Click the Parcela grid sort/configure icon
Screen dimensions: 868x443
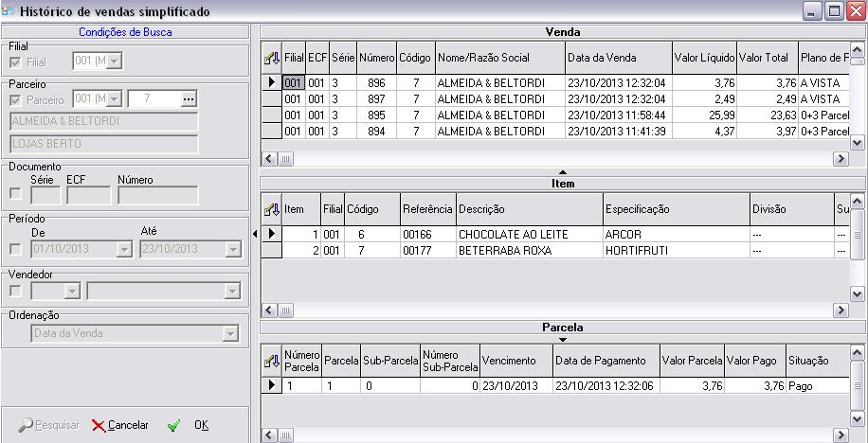tap(271, 362)
